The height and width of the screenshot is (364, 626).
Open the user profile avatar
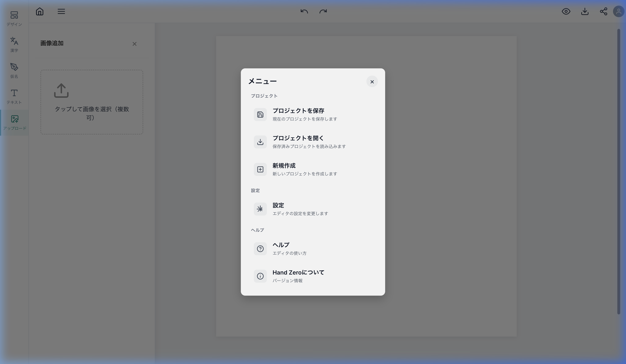coord(619,11)
